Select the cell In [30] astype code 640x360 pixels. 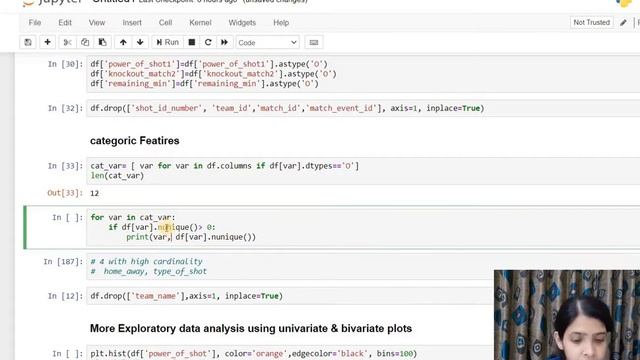click(x=363, y=74)
